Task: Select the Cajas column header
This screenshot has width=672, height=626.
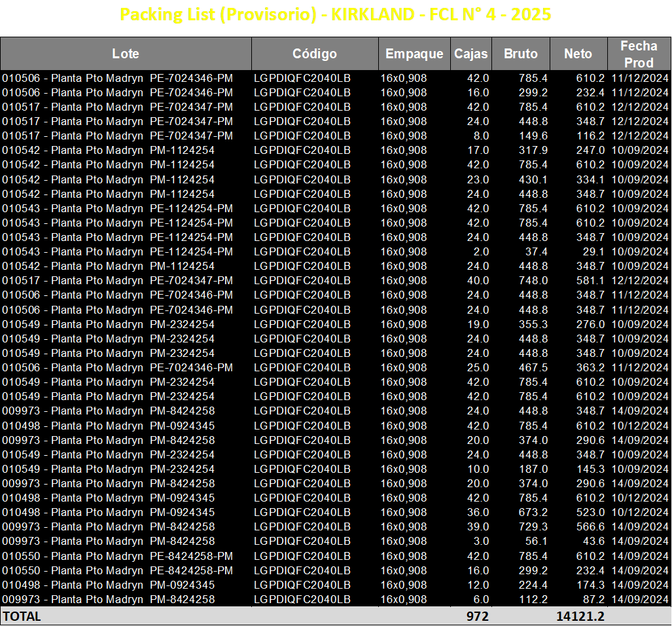Action: [x=470, y=54]
